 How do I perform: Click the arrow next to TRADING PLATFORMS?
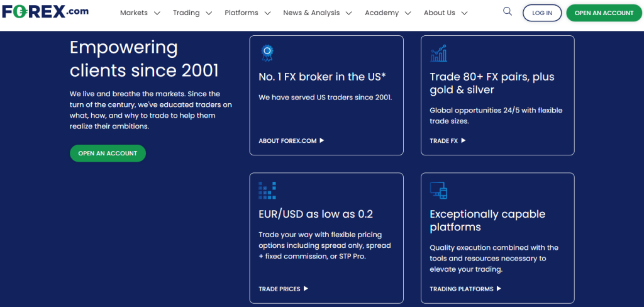[499, 289]
